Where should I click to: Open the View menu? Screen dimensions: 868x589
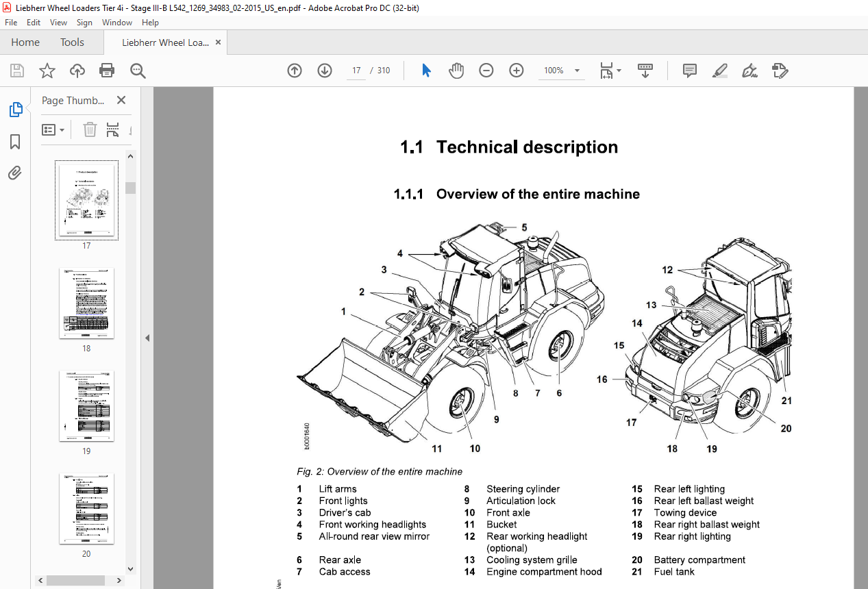click(x=58, y=23)
